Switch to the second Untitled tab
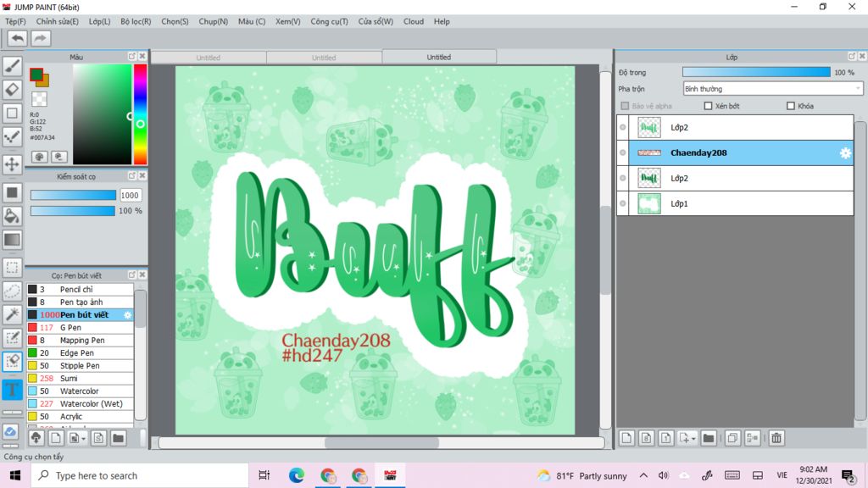Viewport: 868px width, 488px height. [x=325, y=58]
